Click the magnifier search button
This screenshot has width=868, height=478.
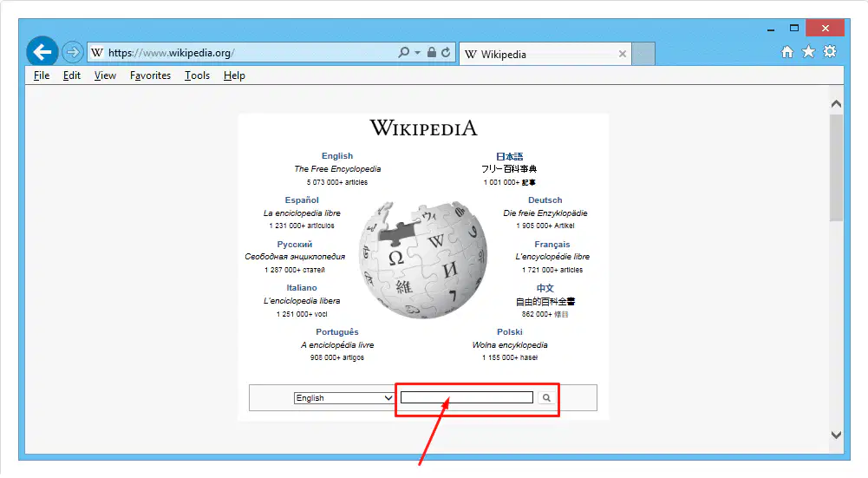(546, 397)
